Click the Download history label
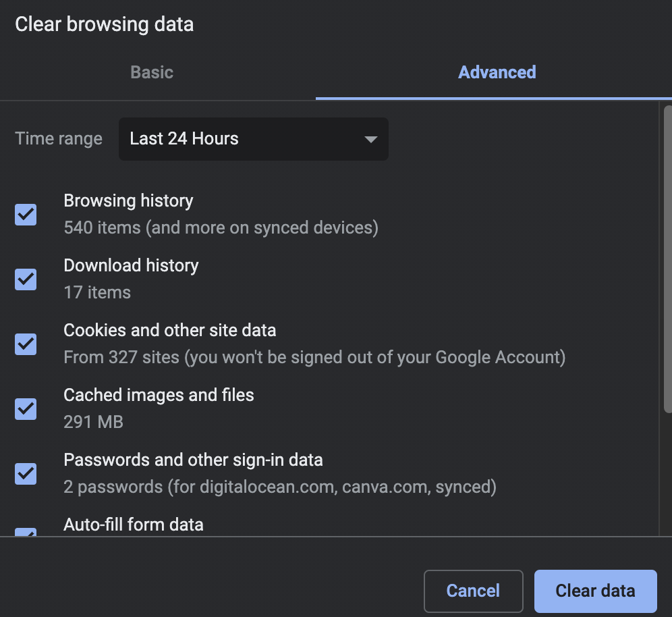 (x=131, y=265)
